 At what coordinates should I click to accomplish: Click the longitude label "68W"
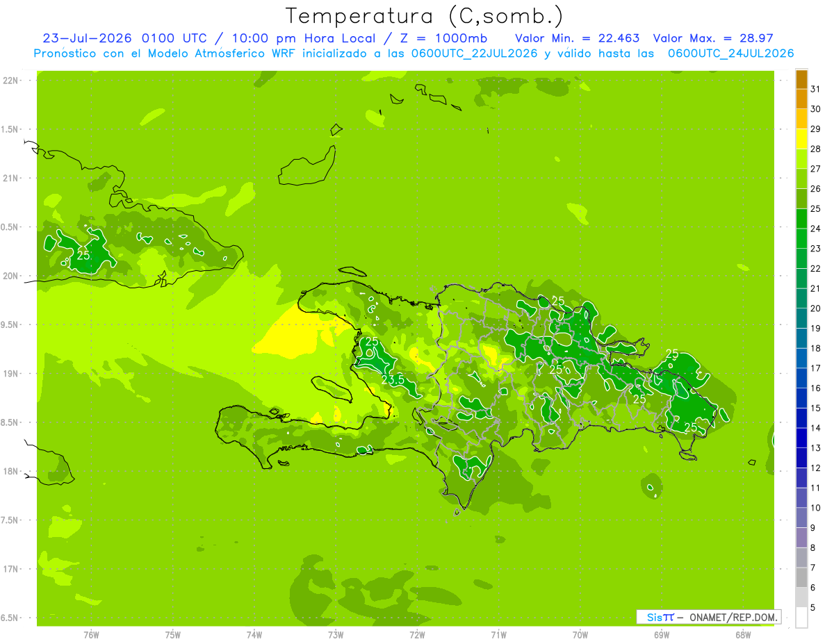pyautogui.click(x=743, y=635)
